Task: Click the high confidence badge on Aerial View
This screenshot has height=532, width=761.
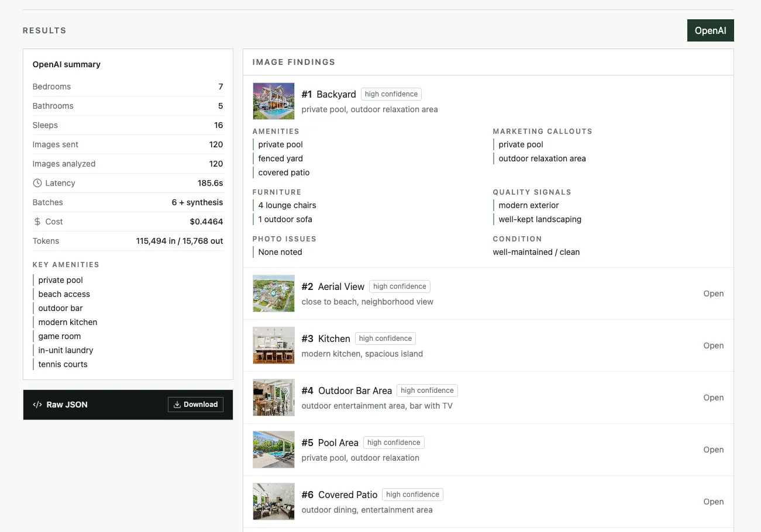Action: click(400, 286)
